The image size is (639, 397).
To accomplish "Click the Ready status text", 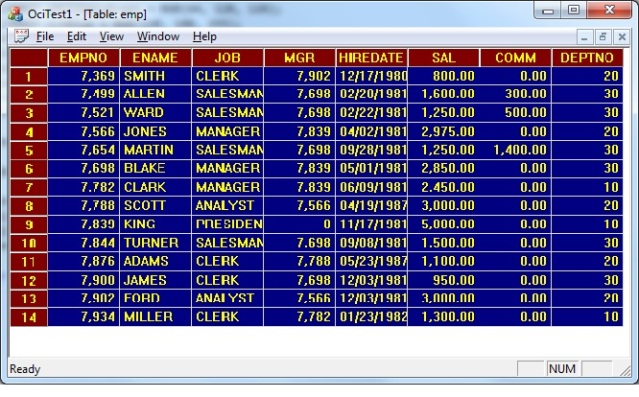I will tap(25, 369).
